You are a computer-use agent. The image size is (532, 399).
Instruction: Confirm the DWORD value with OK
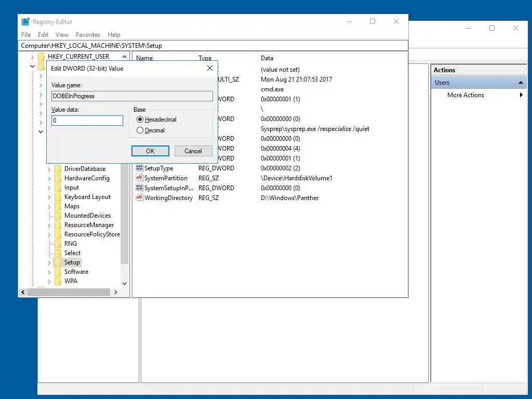tap(150, 151)
